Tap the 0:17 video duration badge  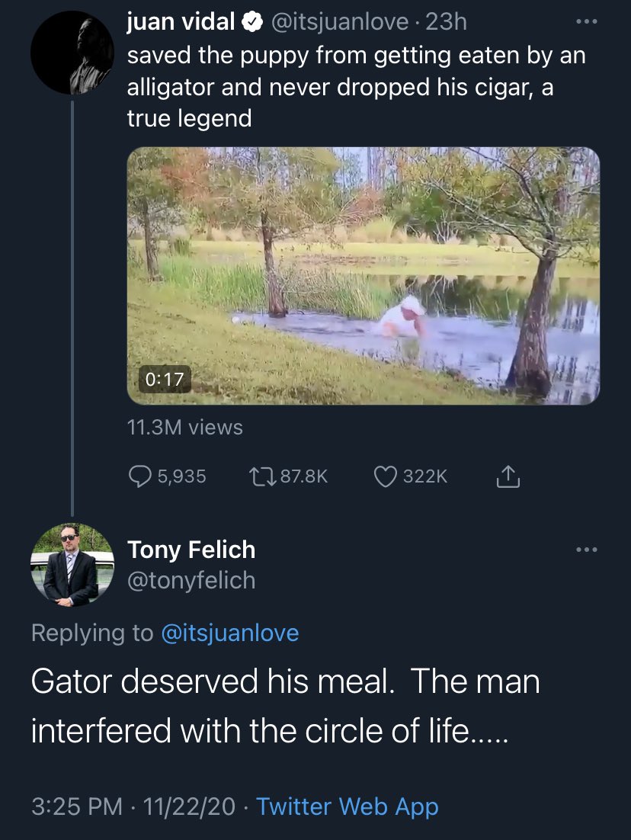165,380
